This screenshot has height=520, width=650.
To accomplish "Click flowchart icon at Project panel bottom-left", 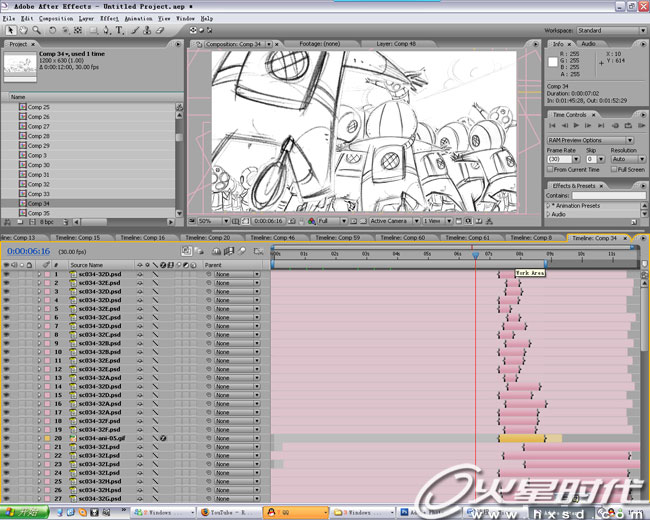I will click(x=7, y=222).
